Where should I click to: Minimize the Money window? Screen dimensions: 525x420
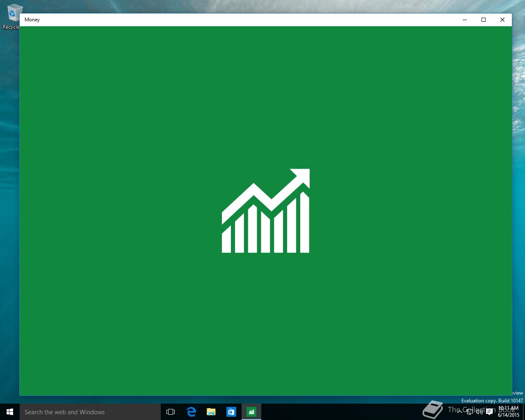tap(465, 20)
